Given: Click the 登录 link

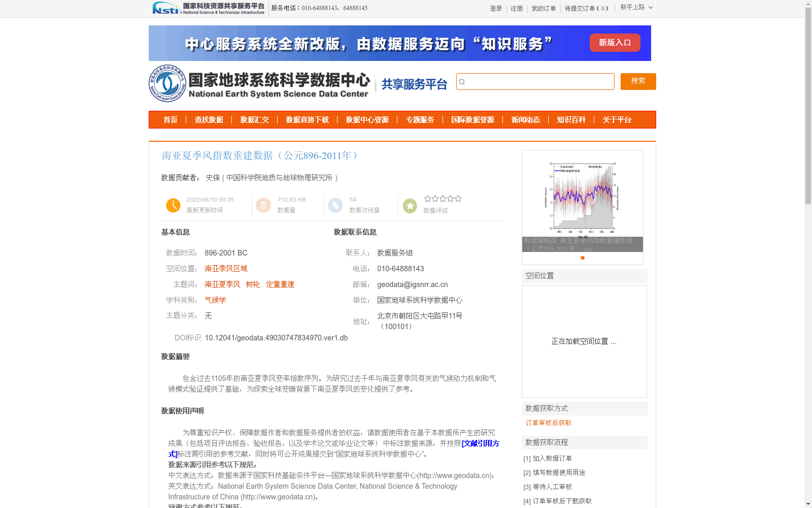Looking at the screenshot, I should click(496, 9).
